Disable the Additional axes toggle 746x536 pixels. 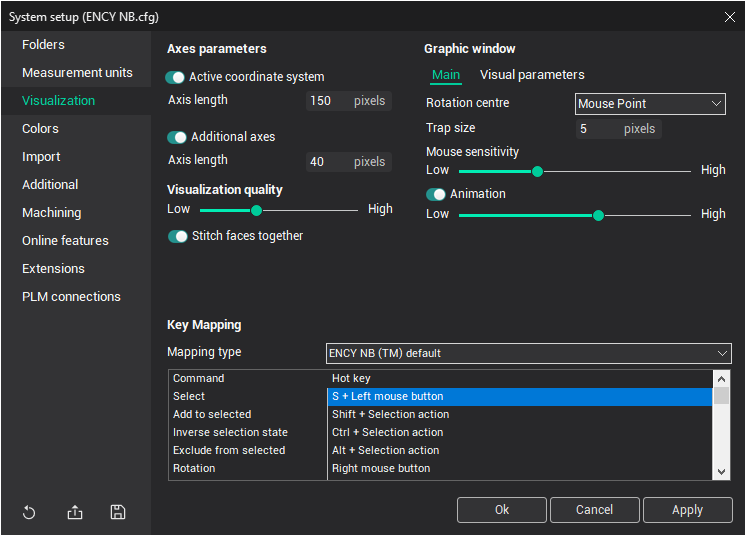[x=177, y=137]
